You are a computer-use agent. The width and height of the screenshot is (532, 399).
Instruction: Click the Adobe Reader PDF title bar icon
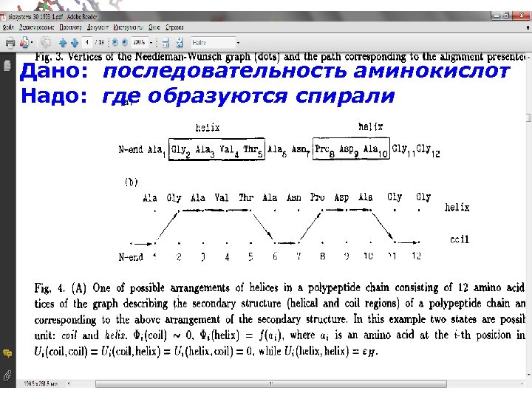click(3, 16)
